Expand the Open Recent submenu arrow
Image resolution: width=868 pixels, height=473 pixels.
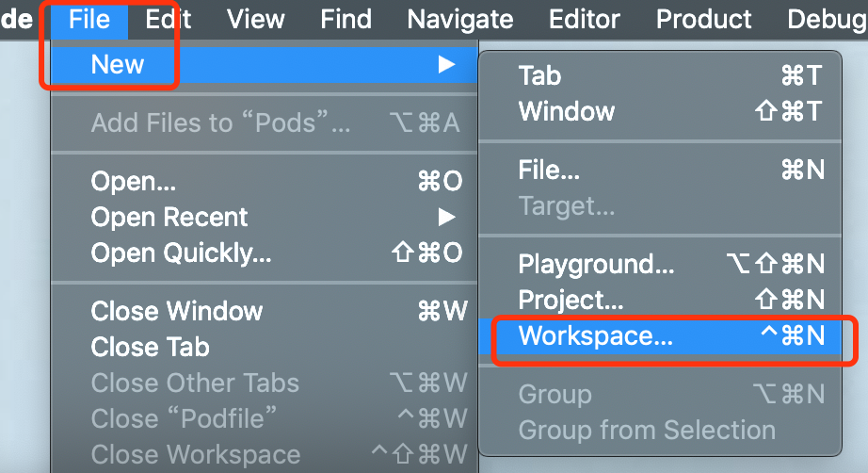tap(446, 217)
